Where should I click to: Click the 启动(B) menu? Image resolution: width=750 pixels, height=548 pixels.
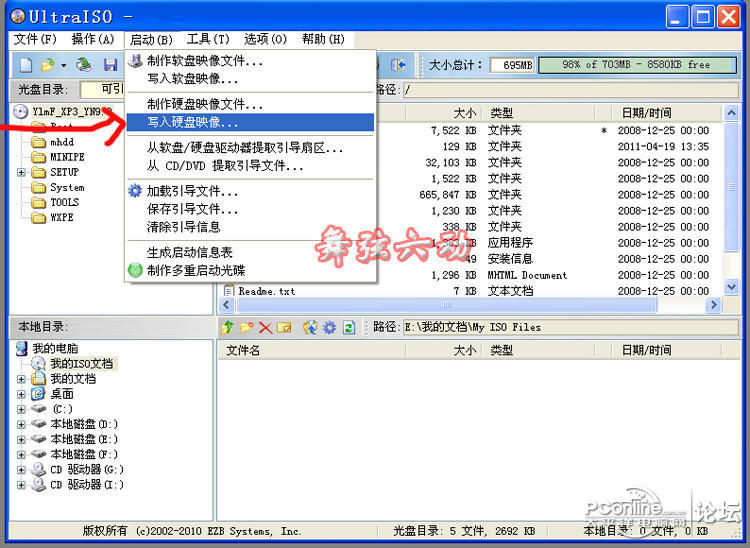151,39
